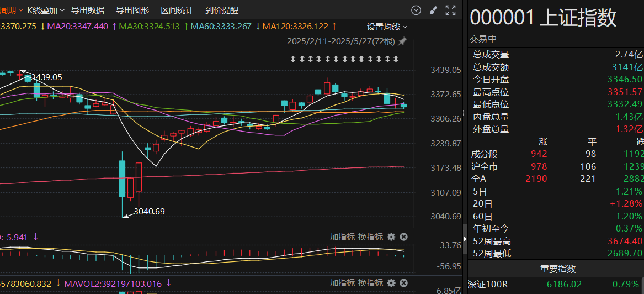This screenshot has width=644, height=294.
Task: Click the 全A up count 2190
Action: 536,179
